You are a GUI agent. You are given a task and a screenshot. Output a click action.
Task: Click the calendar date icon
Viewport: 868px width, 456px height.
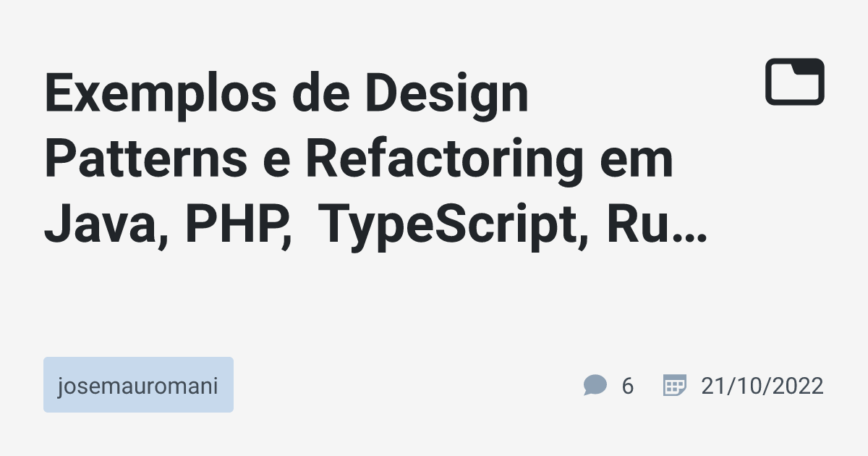(x=674, y=386)
